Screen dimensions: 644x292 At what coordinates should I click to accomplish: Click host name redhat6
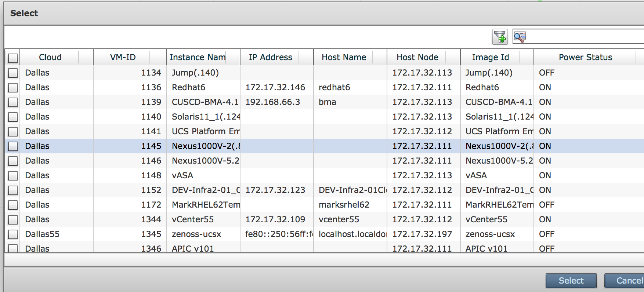pos(334,87)
